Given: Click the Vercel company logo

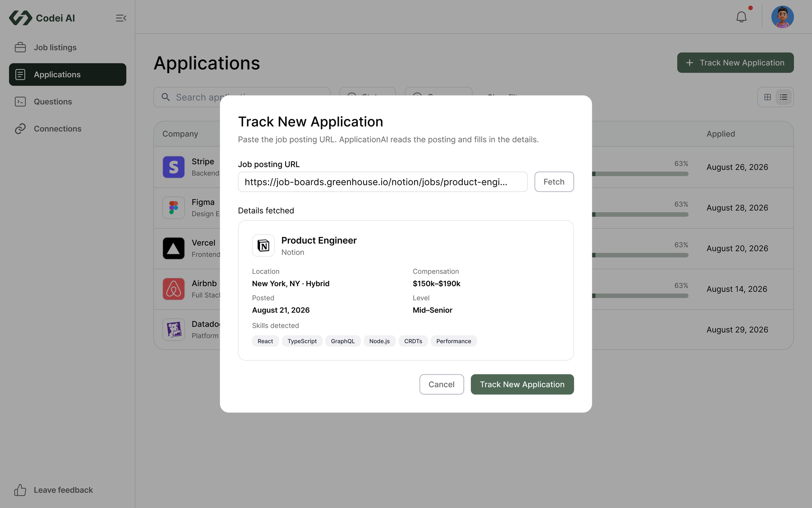Looking at the screenshot, I should click(x=174, y=248).
